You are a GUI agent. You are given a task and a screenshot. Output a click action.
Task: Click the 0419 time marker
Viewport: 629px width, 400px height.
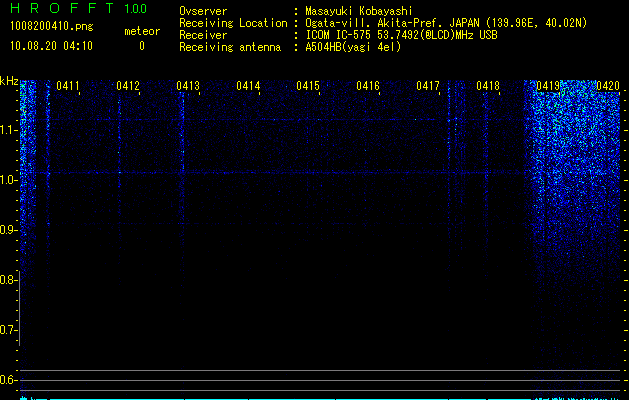click(548, 86)
